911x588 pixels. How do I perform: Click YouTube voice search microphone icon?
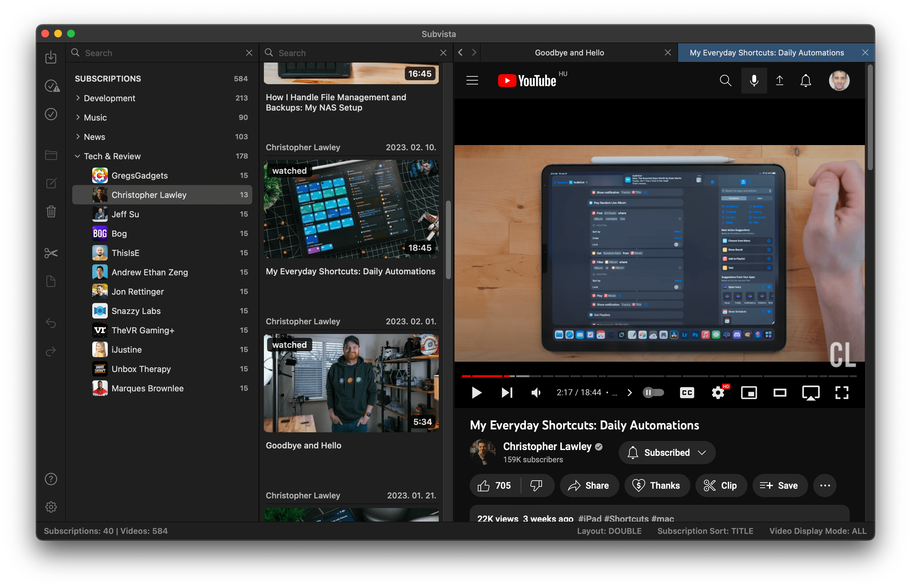[x=754, y=81]
